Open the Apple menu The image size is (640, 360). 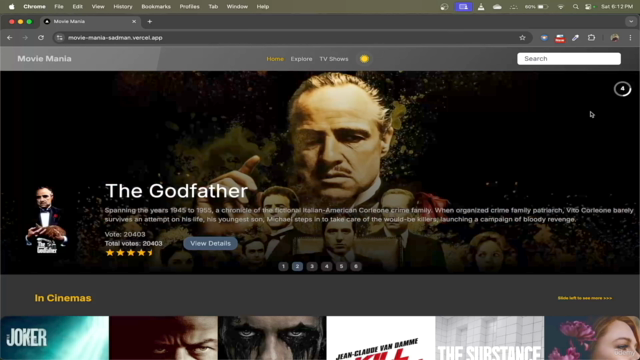pos(11,7)
